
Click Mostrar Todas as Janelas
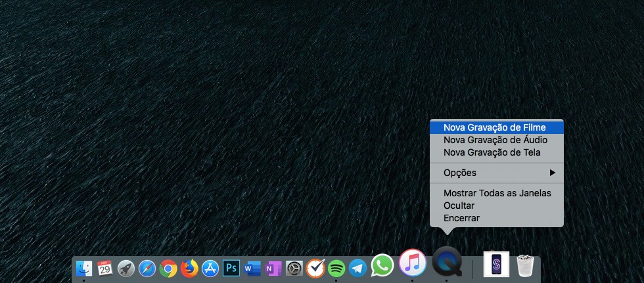pyautogui.click(x=497, y=193)
